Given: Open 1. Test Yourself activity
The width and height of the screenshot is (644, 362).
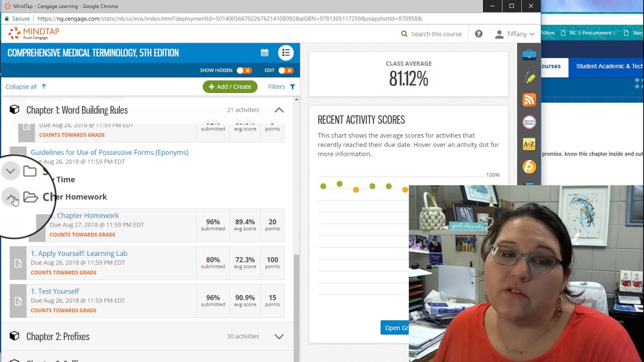Looking at the screenshot, I should tap(55, 291).
